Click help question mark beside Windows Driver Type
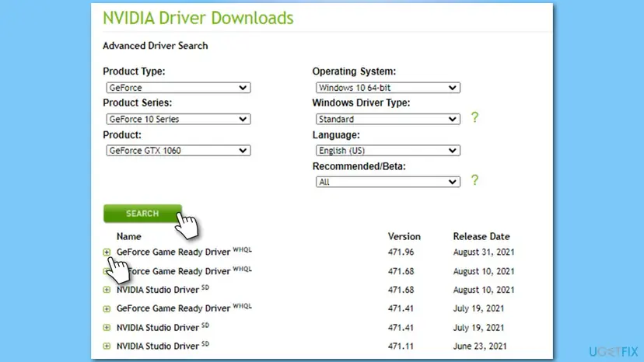Image resolution: width=644 pixels, height=362 pixels. coord(474,117)
